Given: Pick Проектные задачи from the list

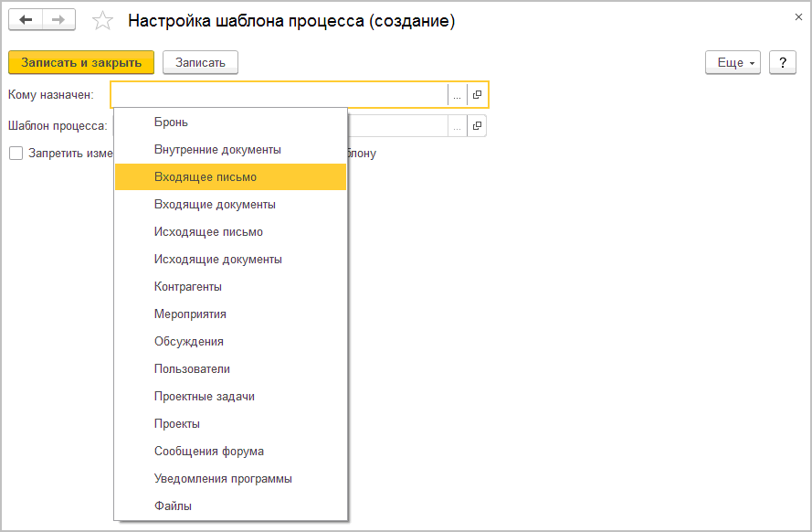Looking at the screenshot, I should (205, 397).
